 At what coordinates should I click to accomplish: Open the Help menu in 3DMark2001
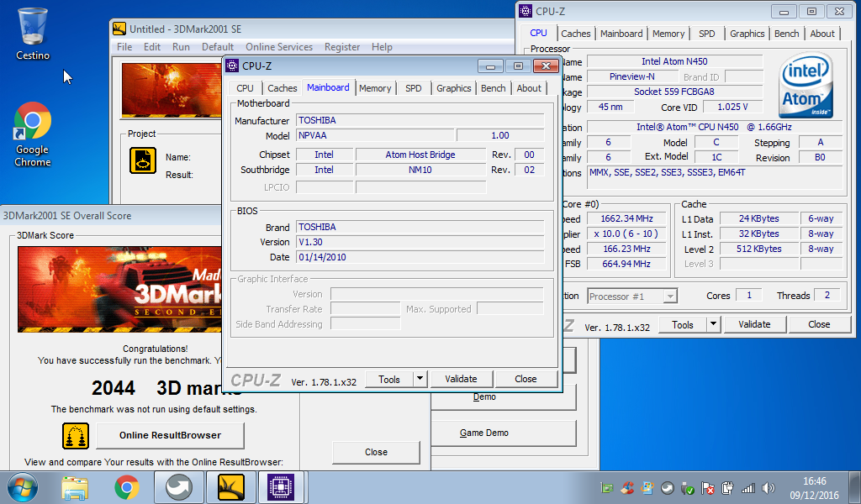click(382, 46)
